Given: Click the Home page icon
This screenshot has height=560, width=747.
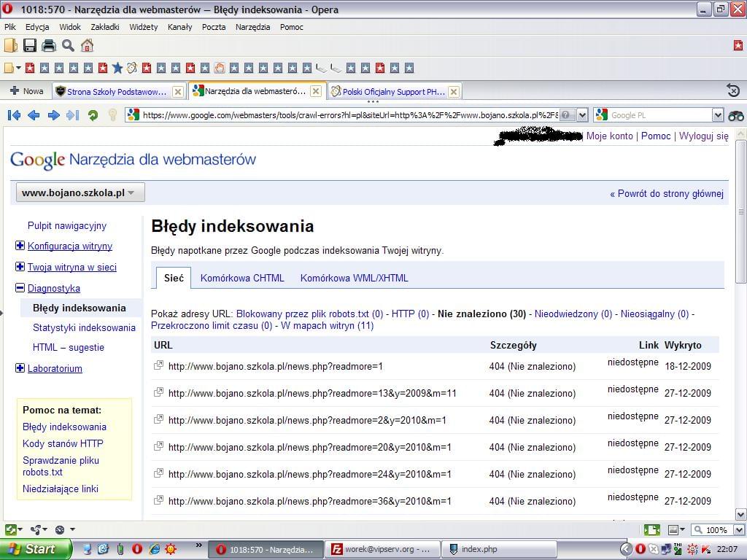Looking at the screenshot, I should tap(87, 46).
